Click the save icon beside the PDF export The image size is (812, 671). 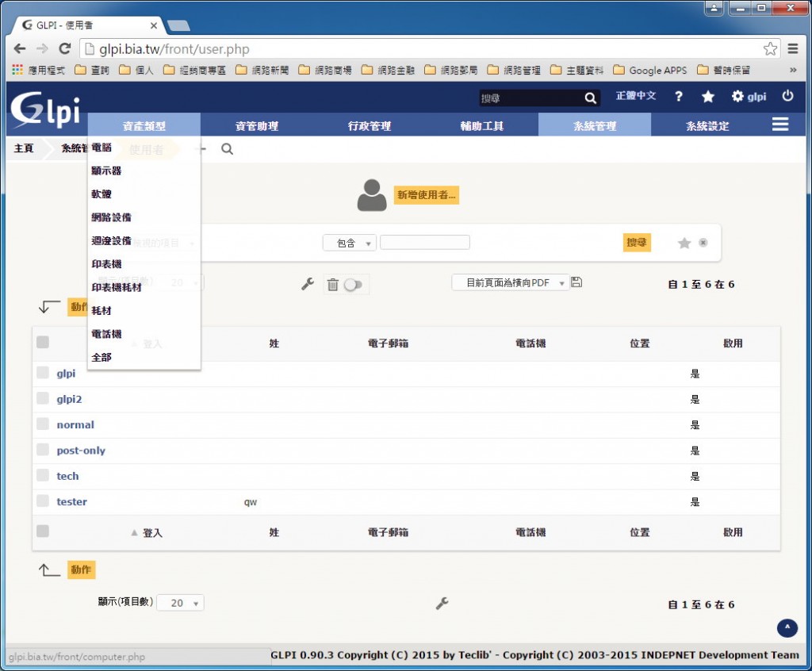576,282
